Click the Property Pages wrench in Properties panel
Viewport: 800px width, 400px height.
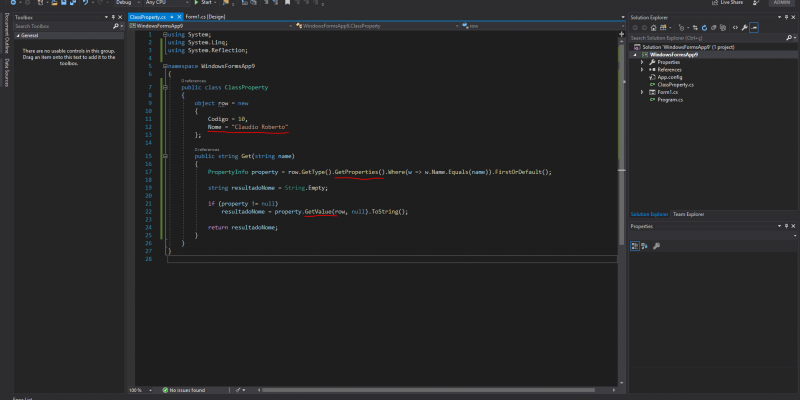pyautogui.click(x=657, y=246)
